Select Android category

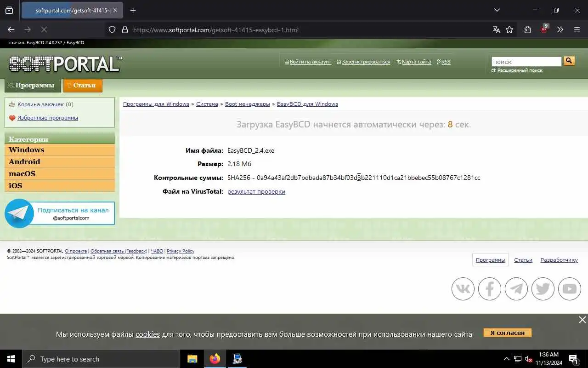[x=60, y=162]
